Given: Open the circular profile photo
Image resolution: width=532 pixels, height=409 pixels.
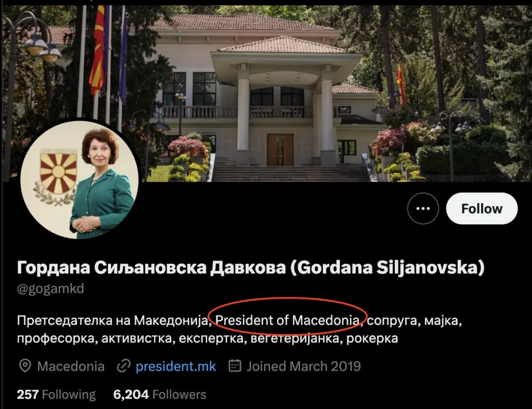Looking at the screenshot, I should (x=79, y=180).
